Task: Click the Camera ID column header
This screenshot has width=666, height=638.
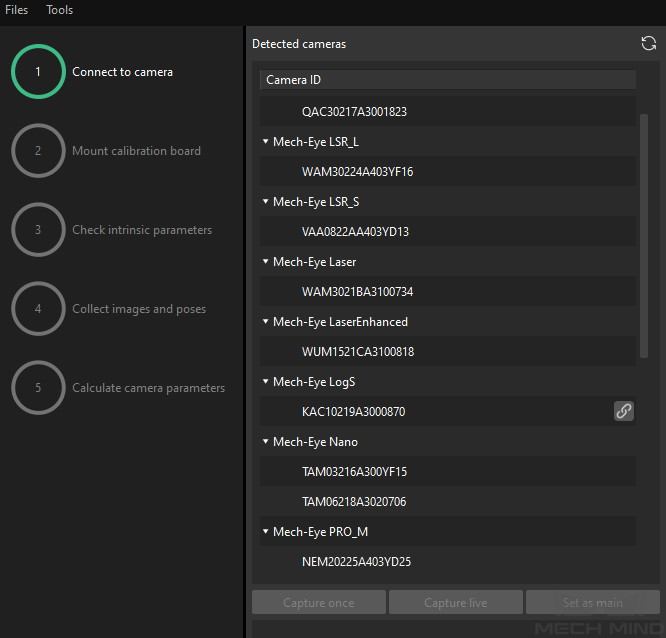Action: click(448, 80)
